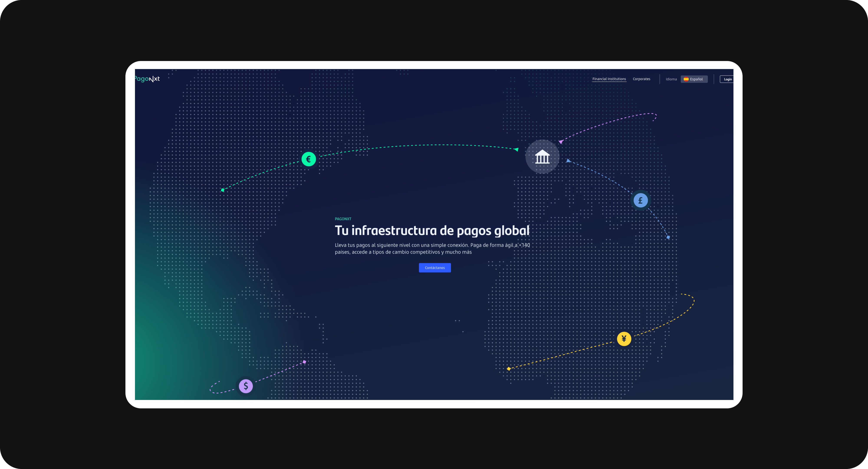
Task: Click the yellow diamond endpoint of the yen path
Action: pyautogui.click(x=508, y=368)
